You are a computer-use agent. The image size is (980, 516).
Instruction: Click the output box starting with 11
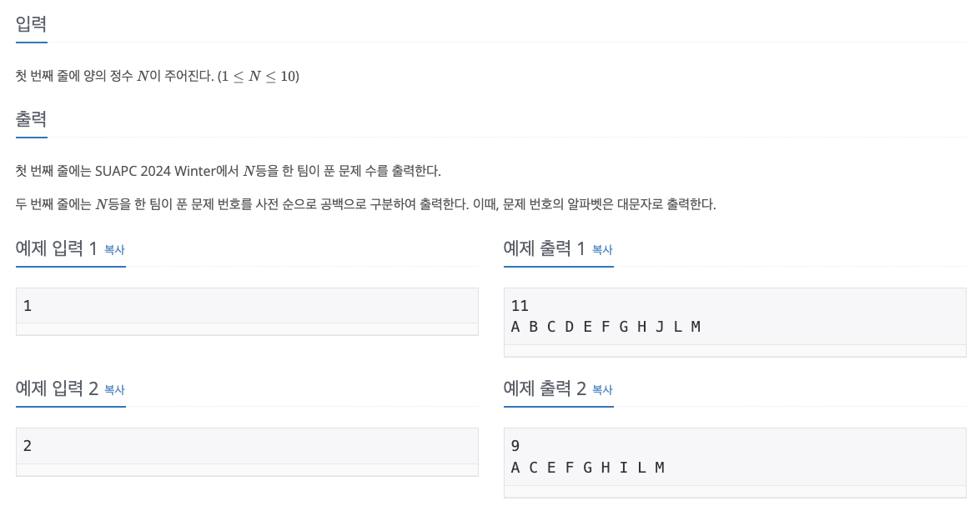pyautogui.click(x=735, y=317)
